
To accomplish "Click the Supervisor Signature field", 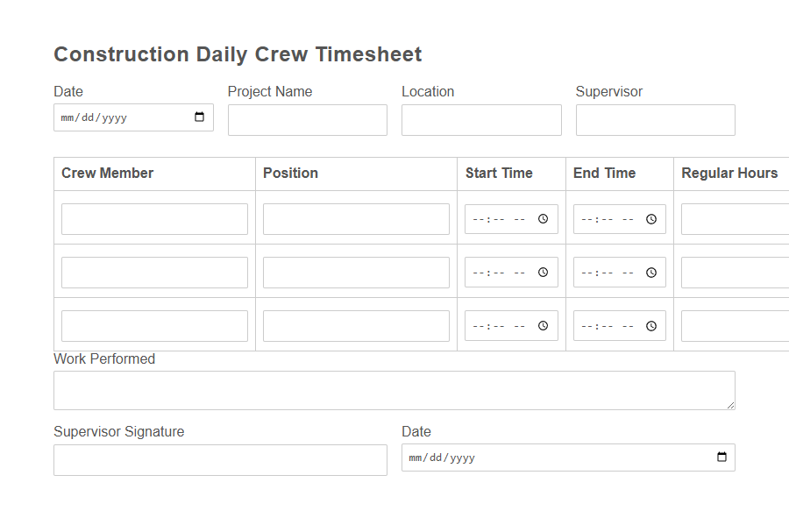I will [220, 459].
